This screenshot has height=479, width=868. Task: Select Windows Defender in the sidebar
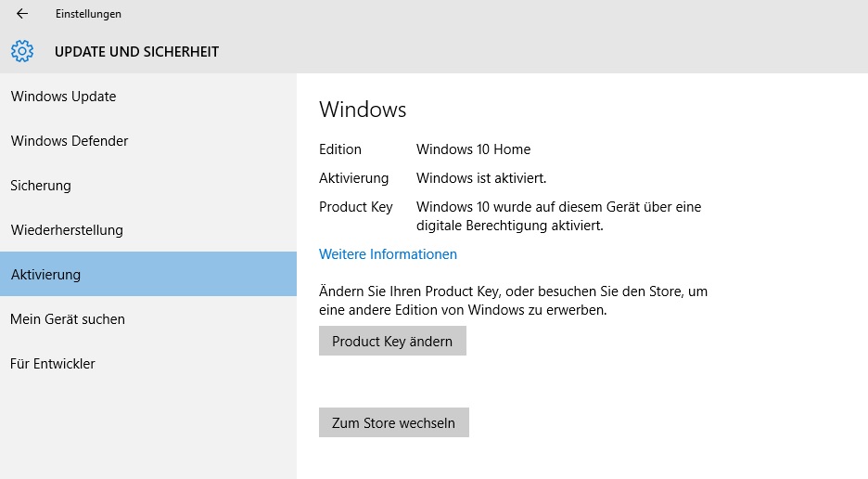pyautogui.click(x=70, y=141)
